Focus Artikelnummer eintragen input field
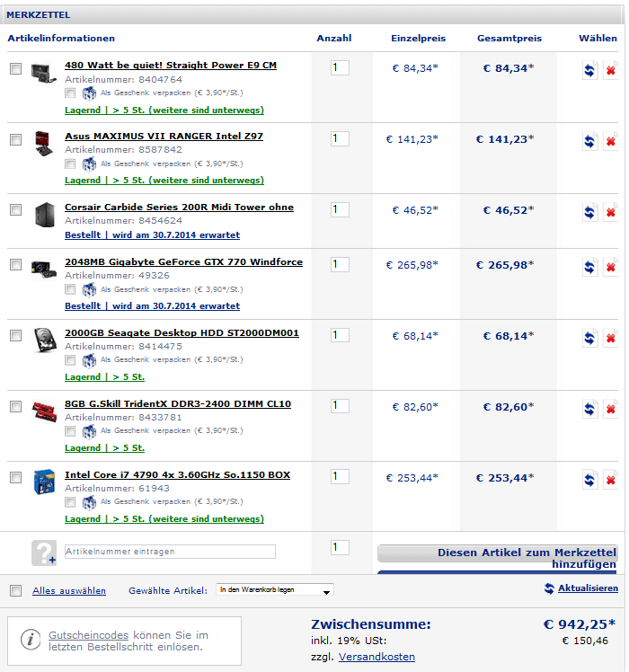This screenshot has width=629, height=672. (x=170, y=552)
